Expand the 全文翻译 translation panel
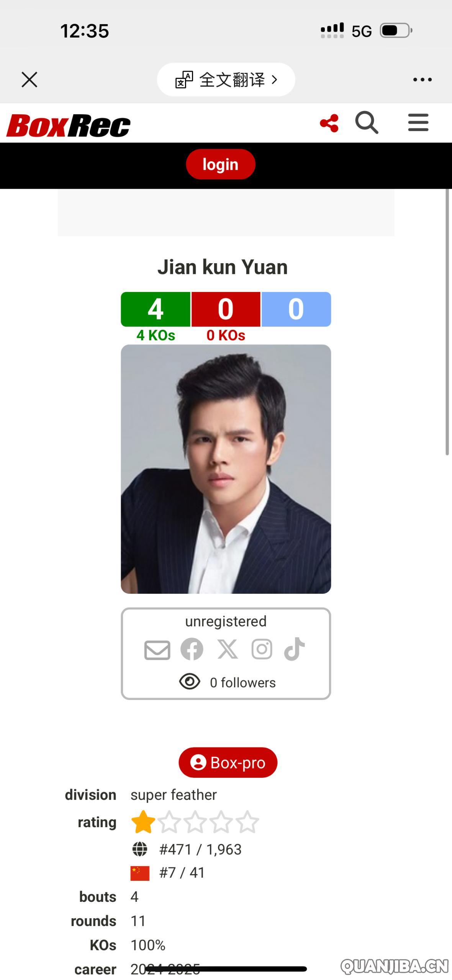 pyautogui.click(x=227, y=80)
